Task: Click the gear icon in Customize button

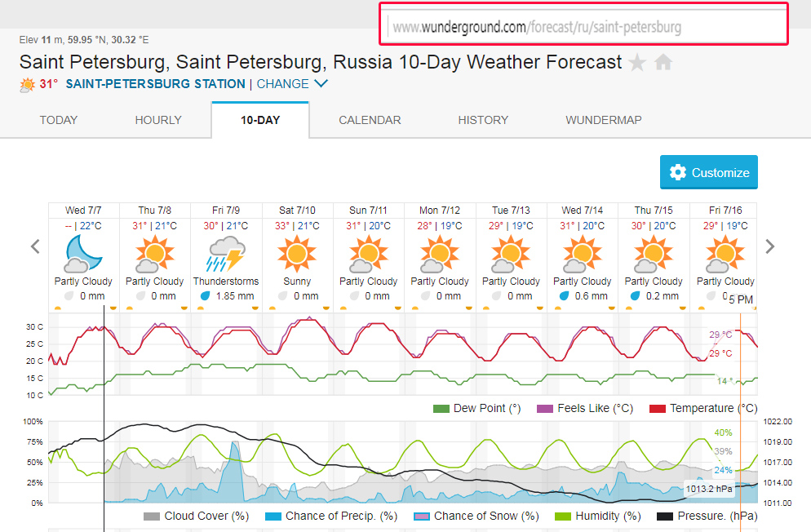Action: click(677, 173)
